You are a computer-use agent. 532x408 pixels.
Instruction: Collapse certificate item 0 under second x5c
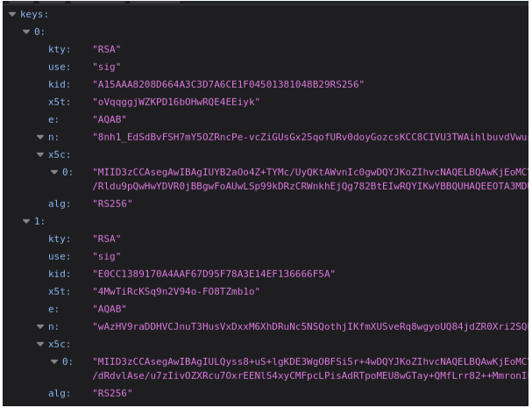54,362
